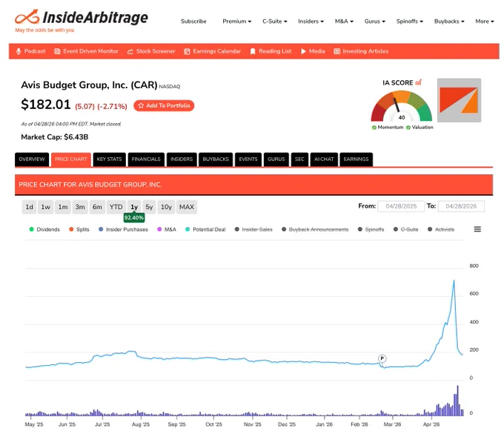Open the Insiders tab
The height and width of the screenshot is (434, 504).
point(182,160)
